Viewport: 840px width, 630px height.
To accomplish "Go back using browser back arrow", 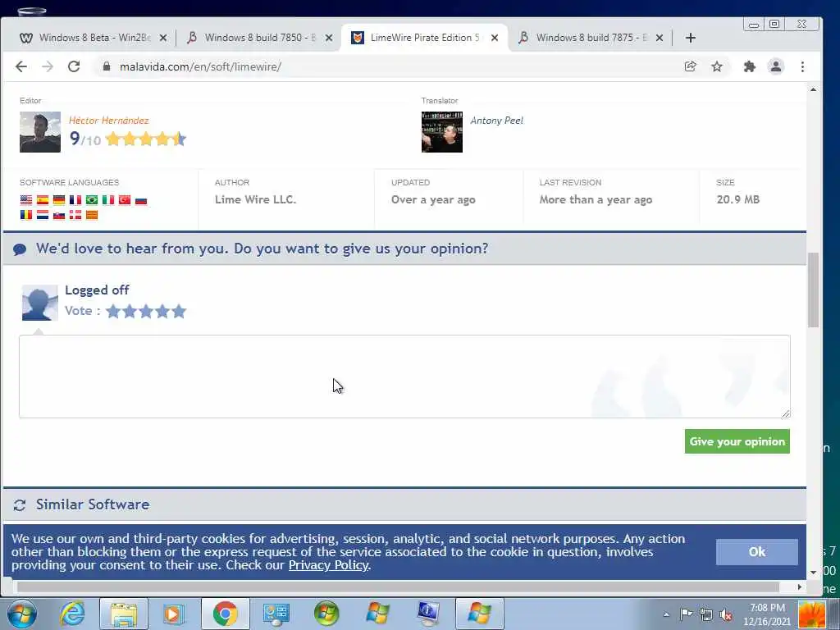I will (x=21, y=66).
